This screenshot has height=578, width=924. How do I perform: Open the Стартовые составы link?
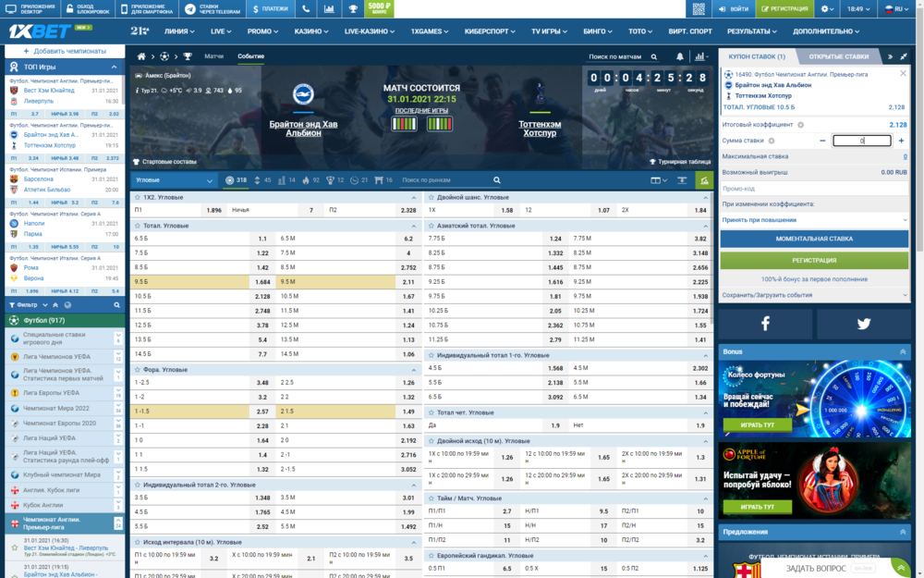point(165,162)
